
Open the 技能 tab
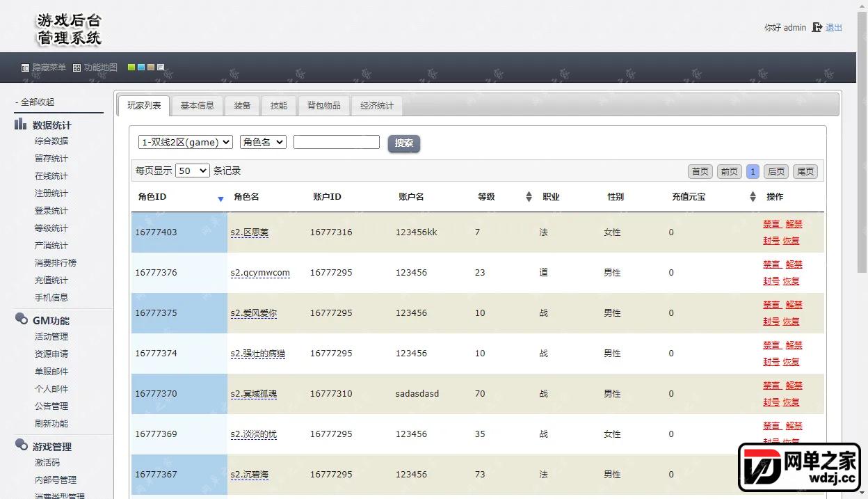pyautogui.click(x=279, y=106)
